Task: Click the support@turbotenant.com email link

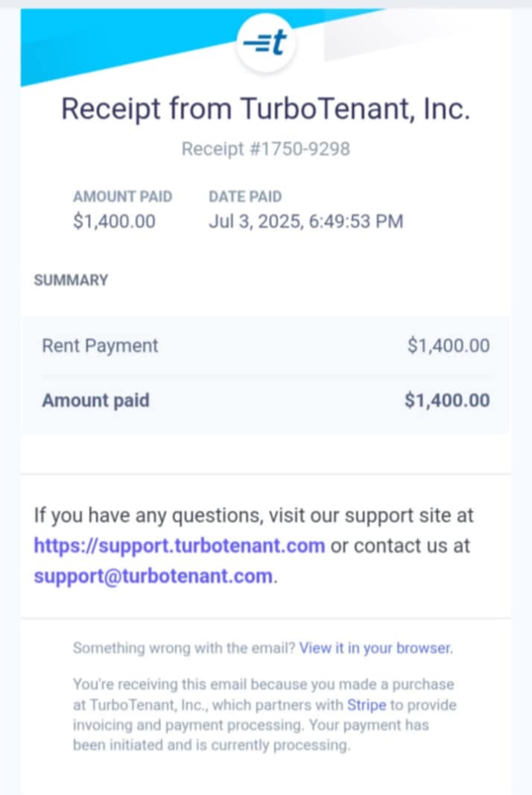Action: (x=153, y=576)
